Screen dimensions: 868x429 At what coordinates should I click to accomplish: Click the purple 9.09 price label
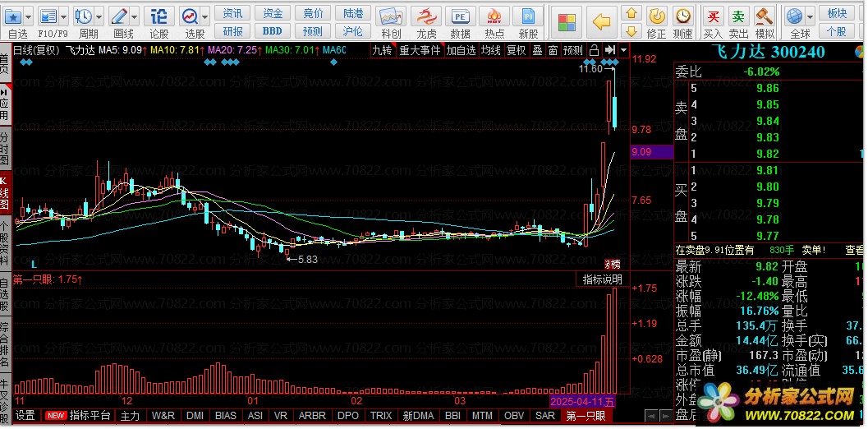point(651,151)
